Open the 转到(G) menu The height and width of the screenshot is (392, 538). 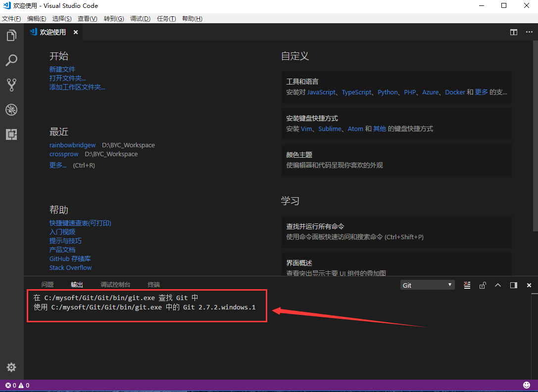tap(114, 19)
